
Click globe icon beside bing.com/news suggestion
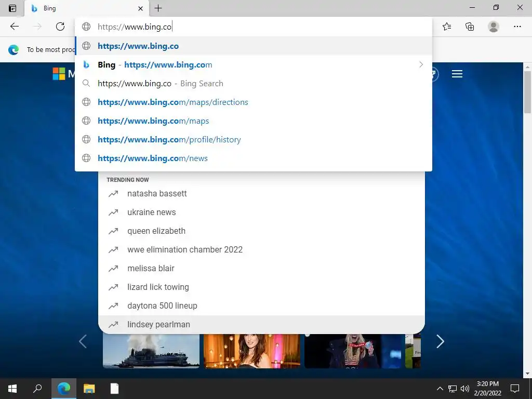tap(87, 158)
